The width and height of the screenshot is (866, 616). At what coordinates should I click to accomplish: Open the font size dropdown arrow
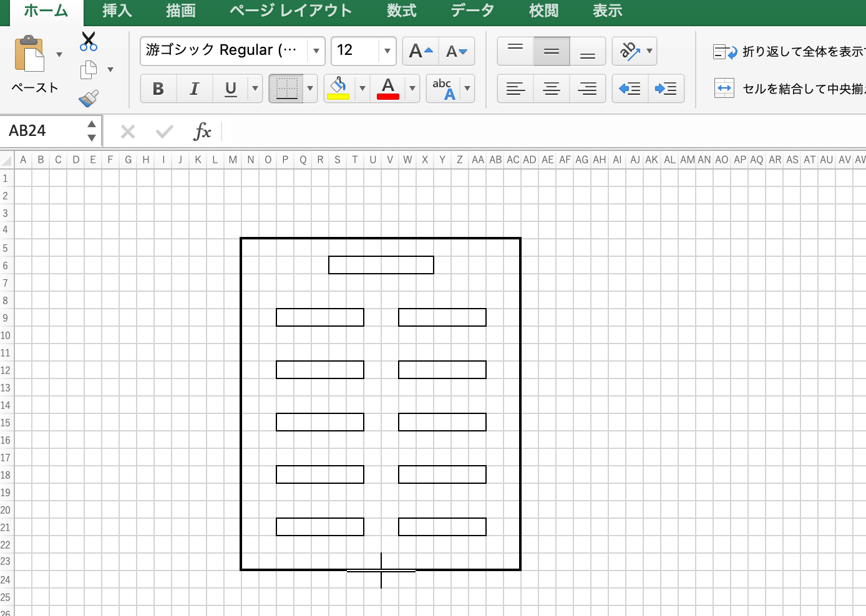click(387, 51)
